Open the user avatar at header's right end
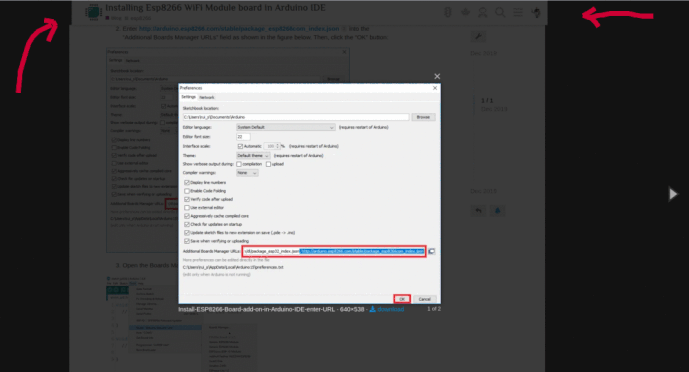 [536, 12]
